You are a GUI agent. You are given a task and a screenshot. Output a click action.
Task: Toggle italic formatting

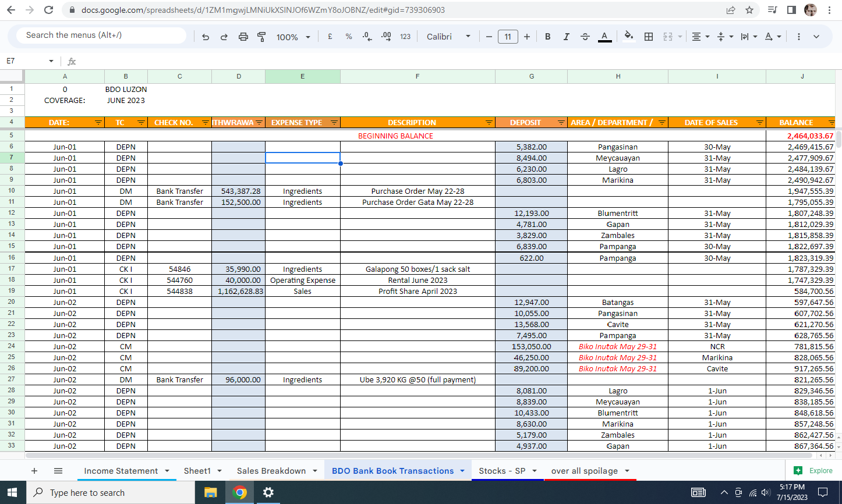click(566, 37)
